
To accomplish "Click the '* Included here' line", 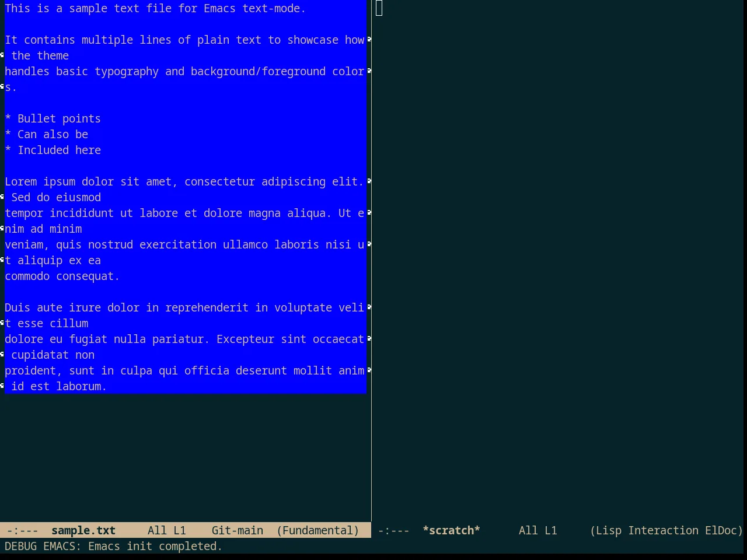I will [x=53, y=150].
